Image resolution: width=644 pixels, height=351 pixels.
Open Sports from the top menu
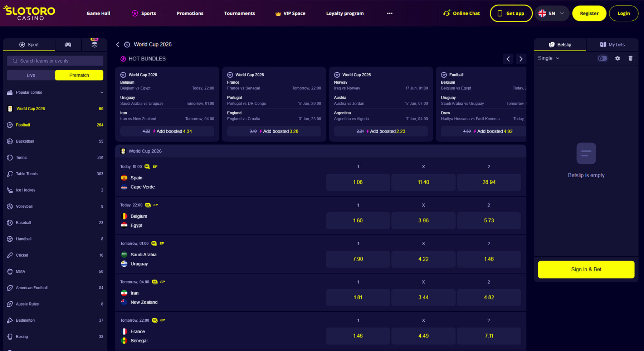144,14
